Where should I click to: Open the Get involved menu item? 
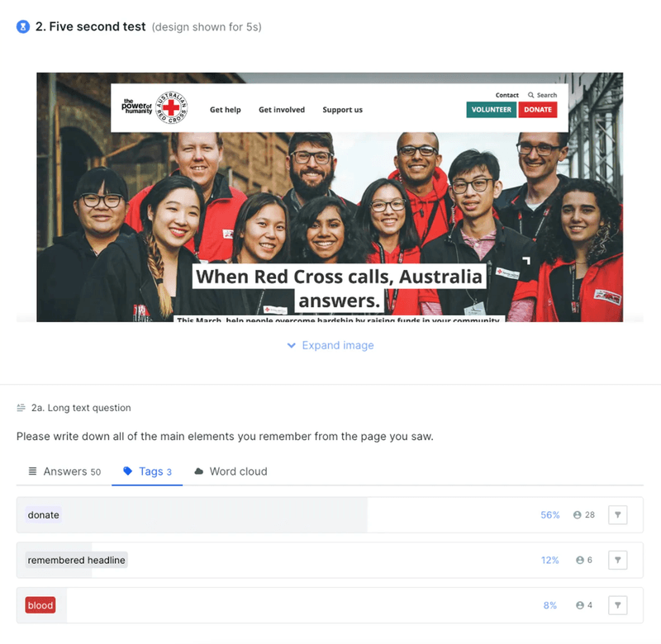coord(282,110)
